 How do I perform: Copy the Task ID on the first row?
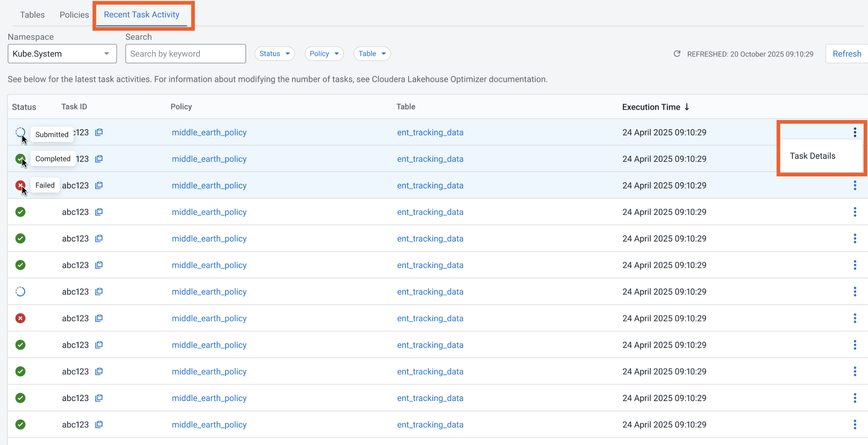click(98, 132)
